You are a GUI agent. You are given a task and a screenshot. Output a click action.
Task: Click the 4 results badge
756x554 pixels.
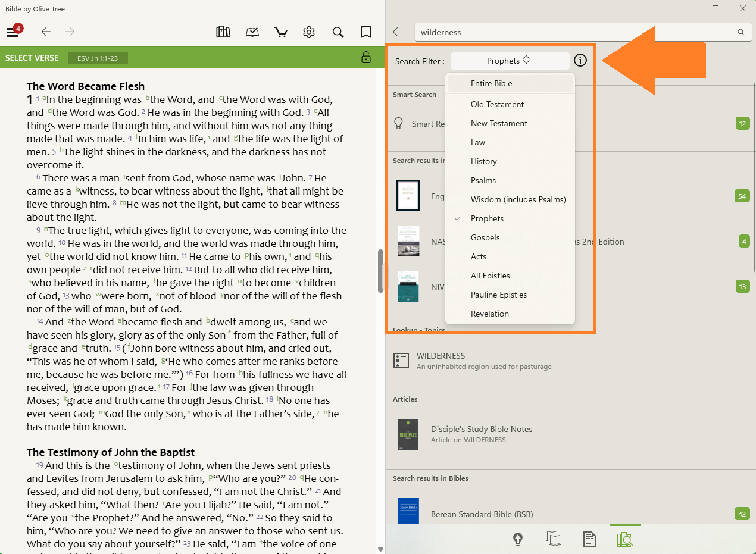(744, 241)
